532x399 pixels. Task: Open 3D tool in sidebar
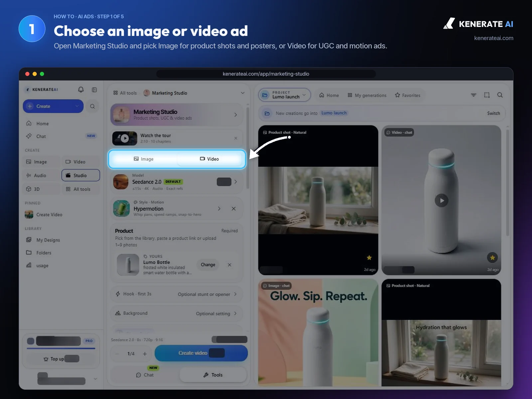pyautogui.click(x=42, y=189)
